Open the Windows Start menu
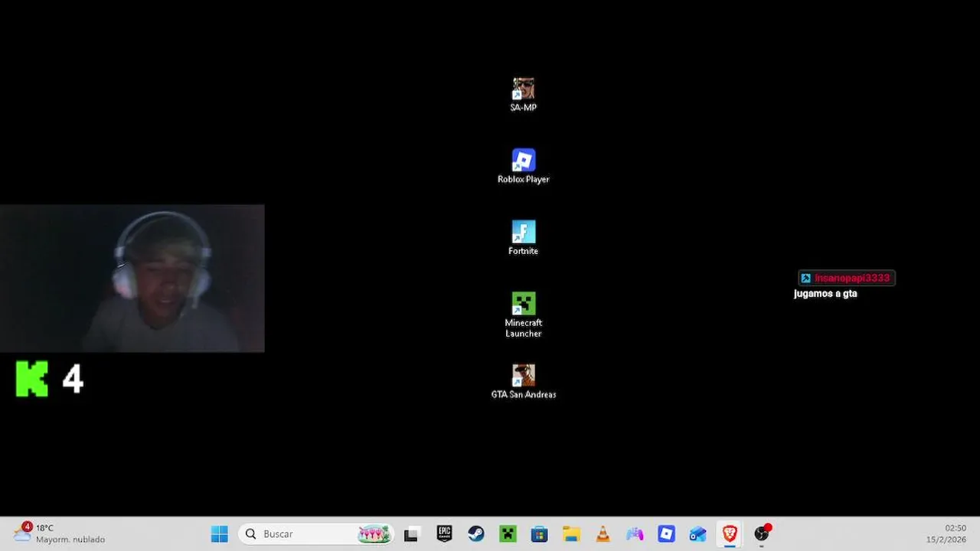 [x=220, y=533]
